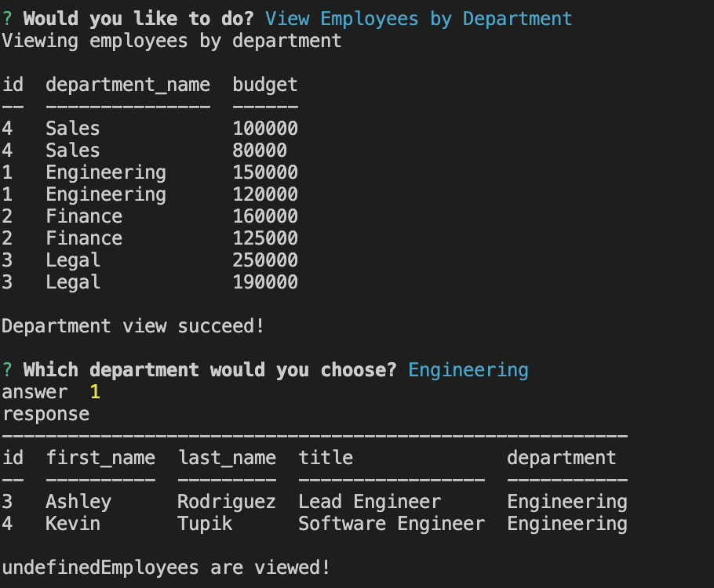Select the budget value 250000

tap(265, 260)
